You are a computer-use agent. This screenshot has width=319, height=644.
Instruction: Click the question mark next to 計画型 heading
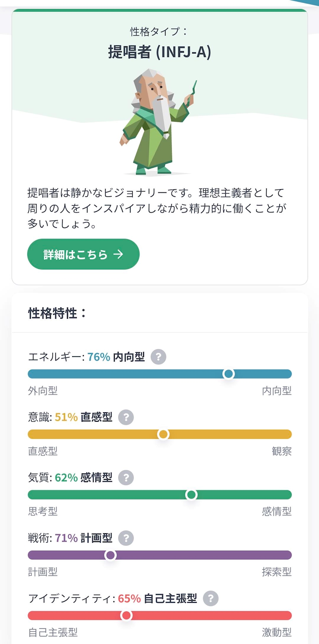point(126,538)
